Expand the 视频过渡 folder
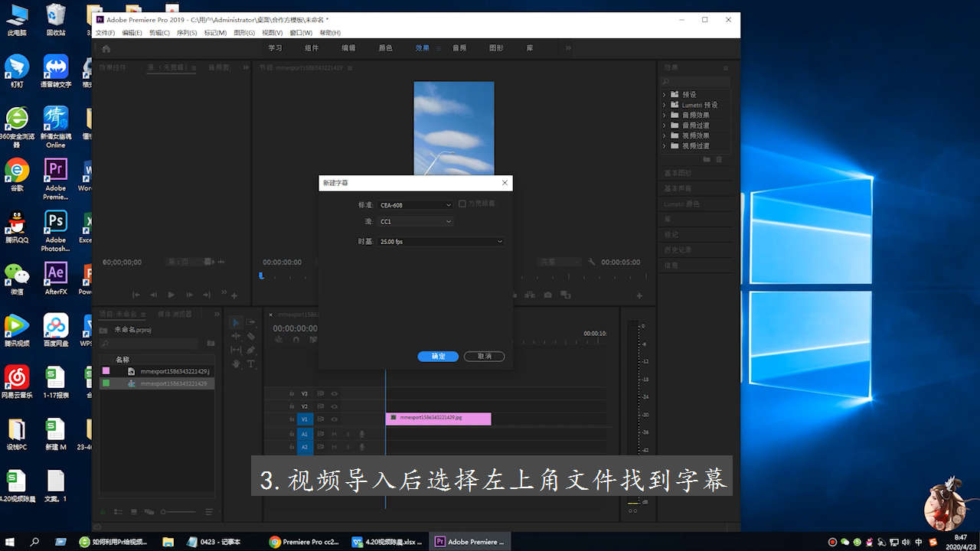 click(665, 145)
